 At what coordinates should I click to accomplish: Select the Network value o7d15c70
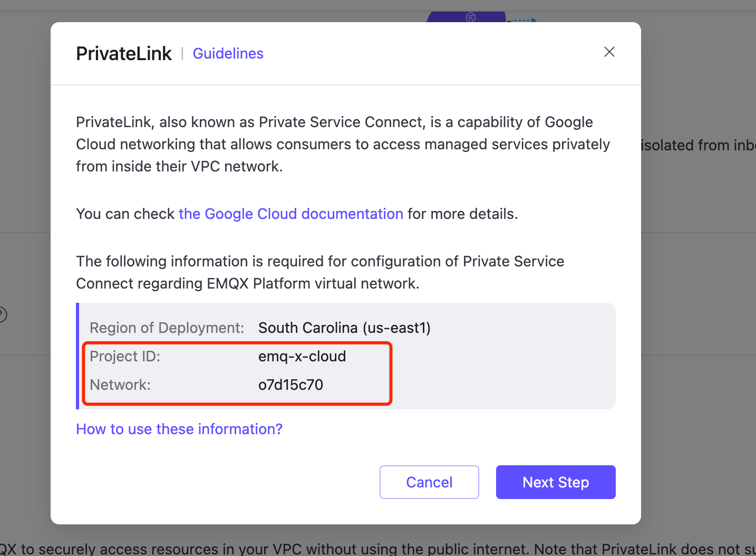click(x=290, y=385)
